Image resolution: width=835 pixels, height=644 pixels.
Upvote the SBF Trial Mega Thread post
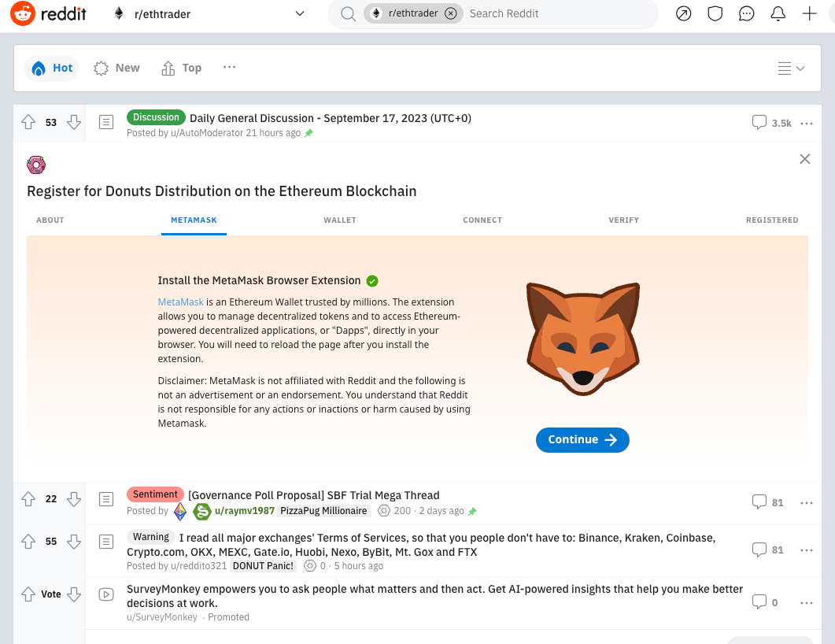tap(28, 499)
